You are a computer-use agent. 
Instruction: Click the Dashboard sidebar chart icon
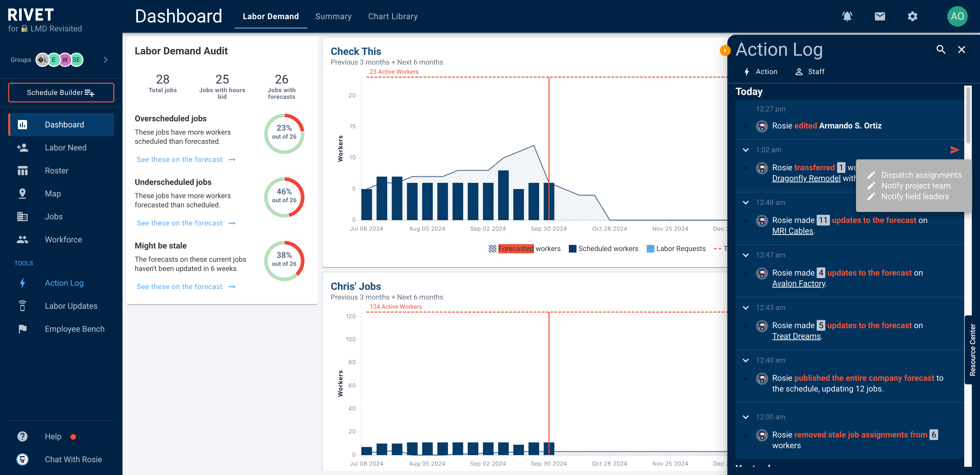(x=22, y=124)
